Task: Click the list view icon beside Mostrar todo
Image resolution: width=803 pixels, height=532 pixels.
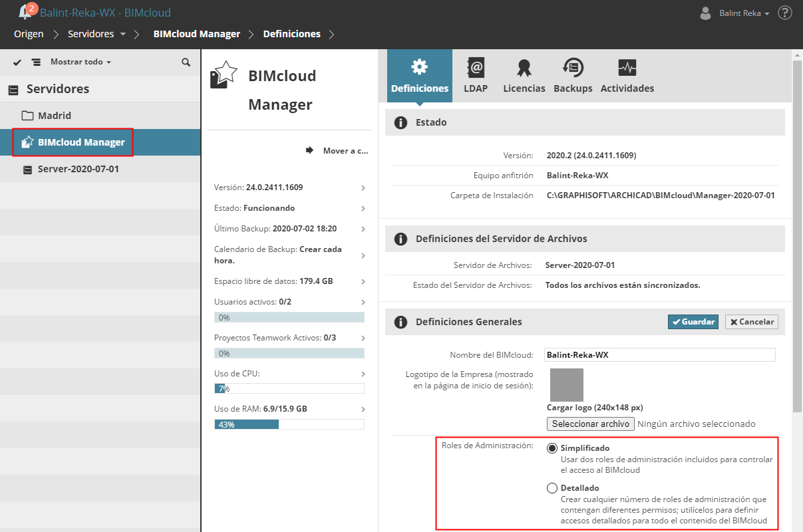Action: pos(36,62)
